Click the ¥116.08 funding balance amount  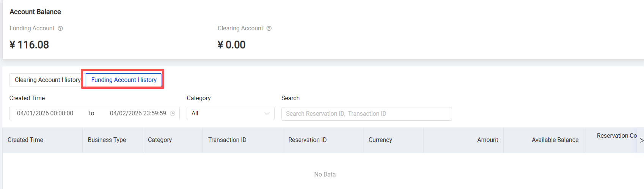click(x=30, y=45)
